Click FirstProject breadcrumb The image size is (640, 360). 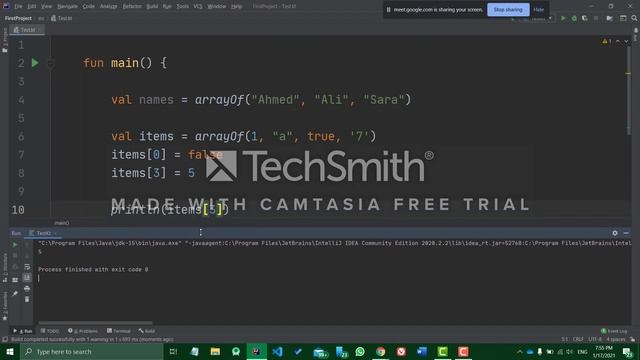click(18, 18)
